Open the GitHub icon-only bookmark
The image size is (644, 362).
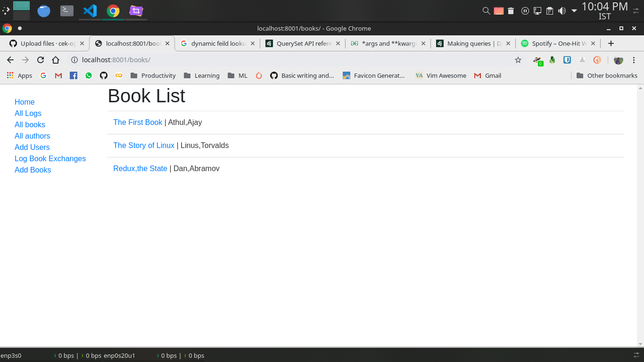point(104,75)
